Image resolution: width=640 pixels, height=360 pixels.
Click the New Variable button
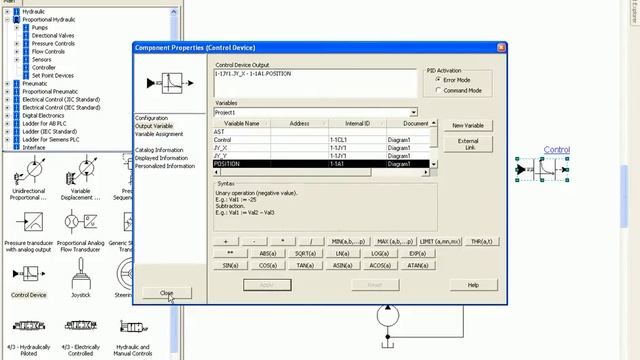pos(468,125)
